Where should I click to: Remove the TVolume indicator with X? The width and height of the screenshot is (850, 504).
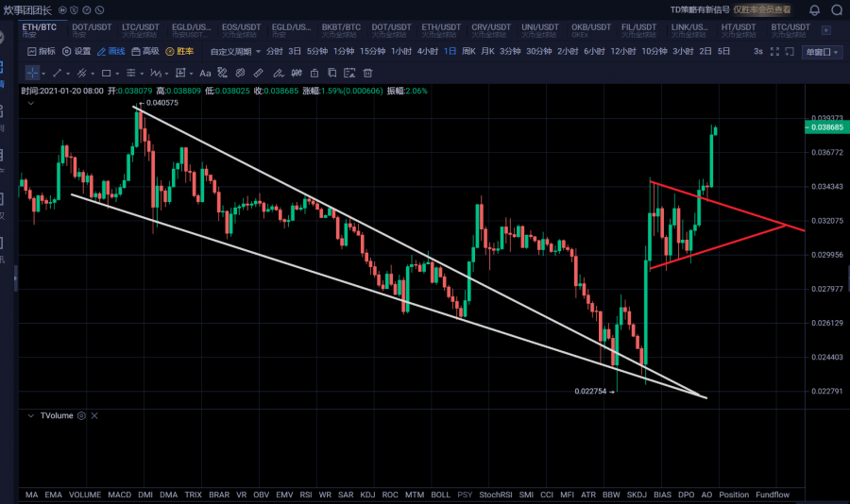(x=94, y=415)
